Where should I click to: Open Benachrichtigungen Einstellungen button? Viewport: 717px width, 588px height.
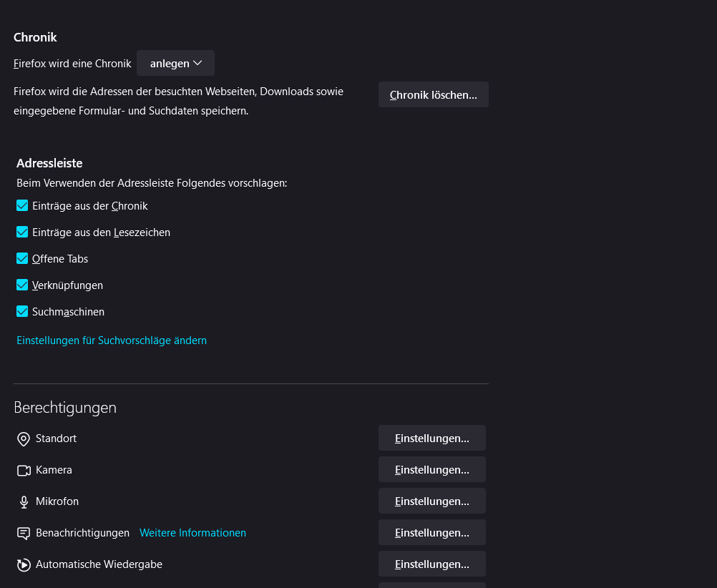(431, 533)
